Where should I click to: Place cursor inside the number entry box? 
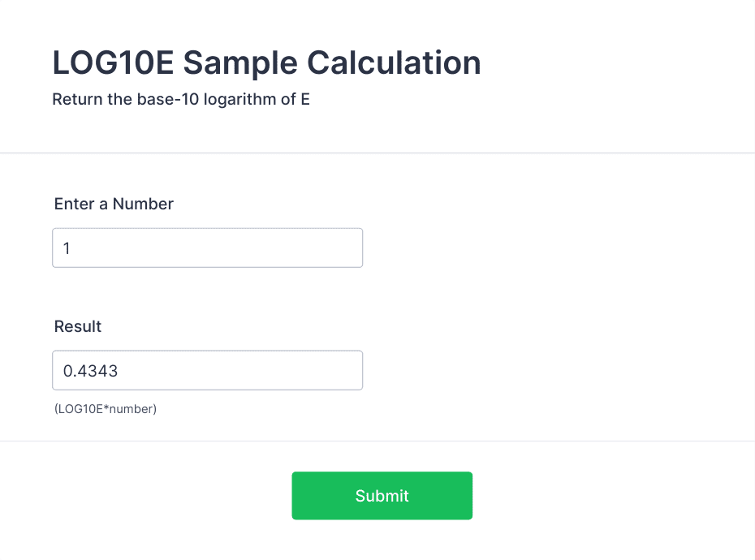pyautogui.click(x=207, y=248)
